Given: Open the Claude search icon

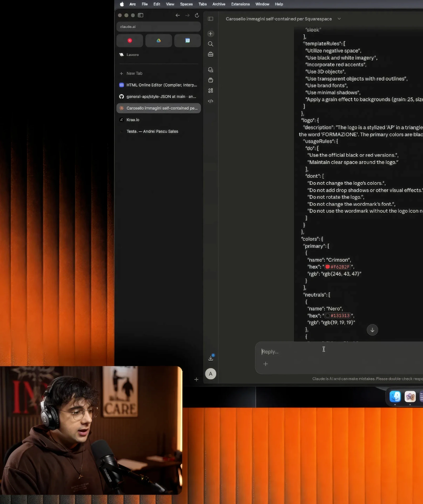Looking at the screenshot, I should pos(210,44).
